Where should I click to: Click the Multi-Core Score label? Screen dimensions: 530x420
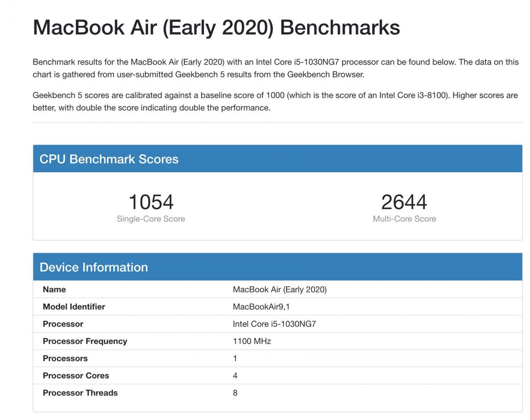coord(404,219)
